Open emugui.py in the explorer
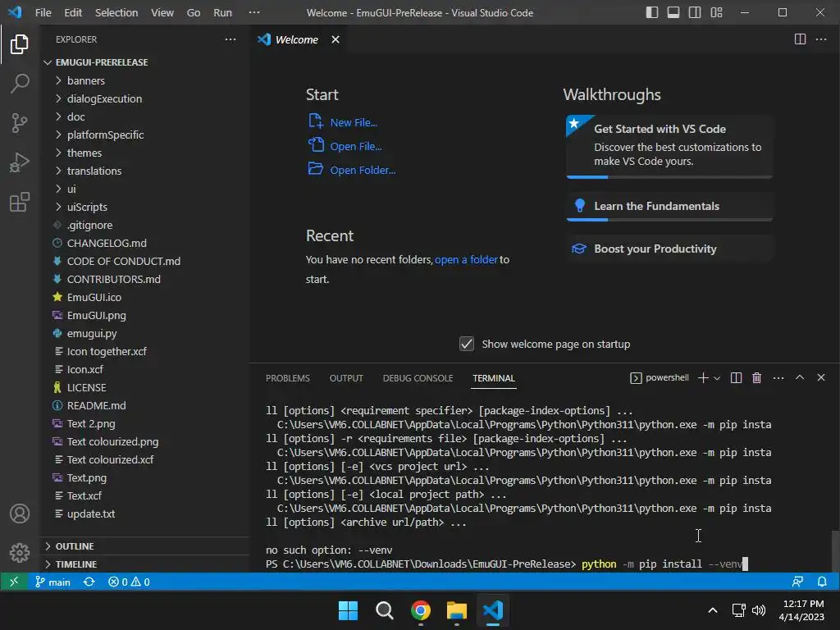 coord(144,333)
